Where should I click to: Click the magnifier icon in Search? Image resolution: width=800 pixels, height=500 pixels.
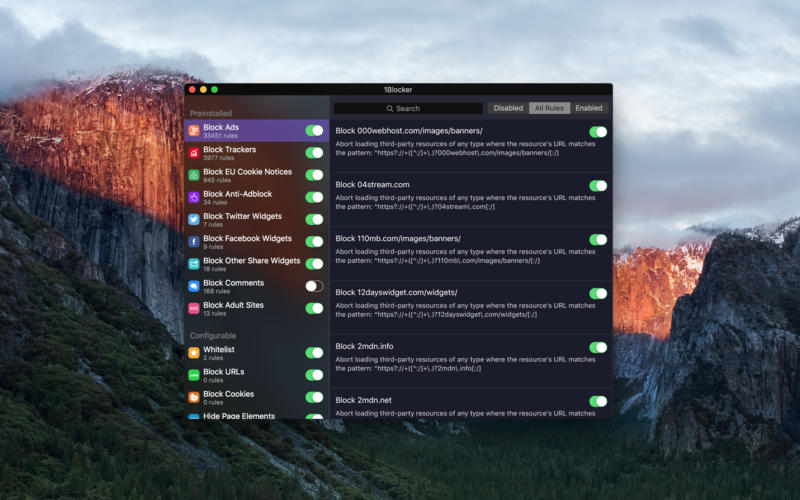click(x=390, y=109)
